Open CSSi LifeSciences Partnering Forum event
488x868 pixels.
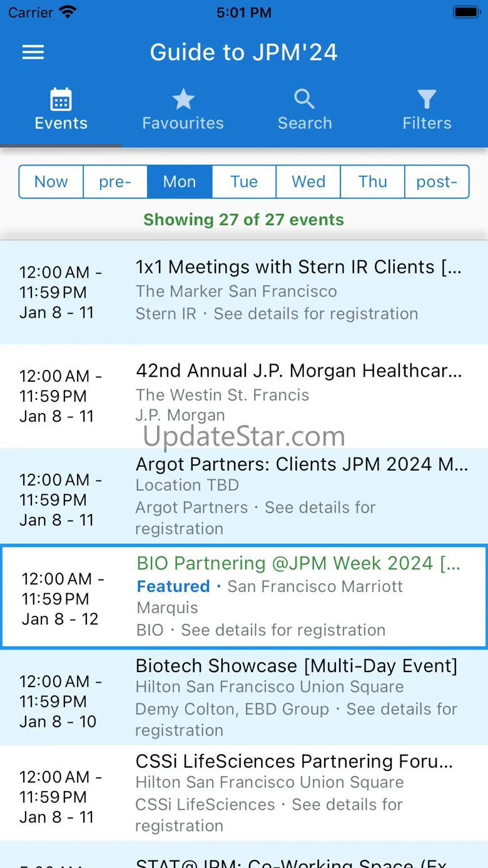click(x=294, y=762)
